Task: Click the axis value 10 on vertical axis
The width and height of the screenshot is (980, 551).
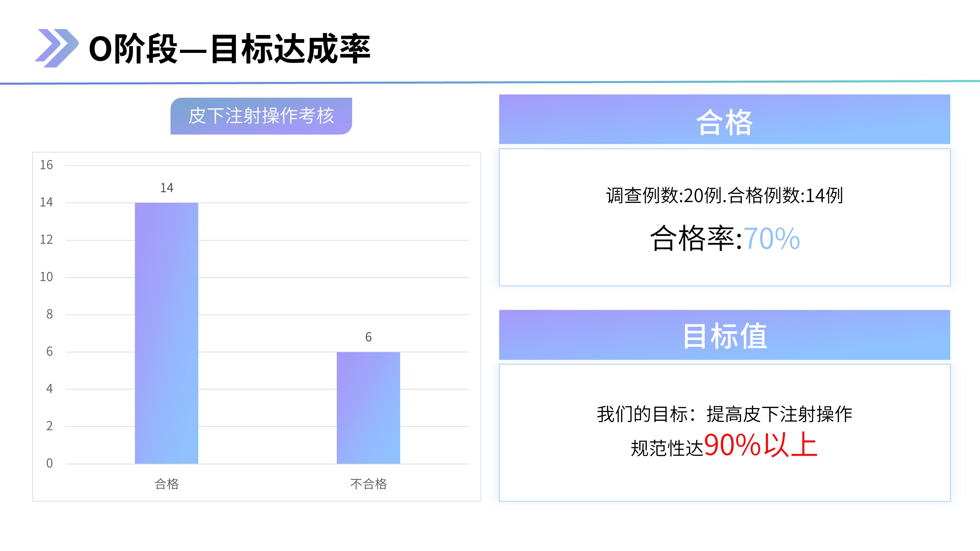Action: click(46, 277)
